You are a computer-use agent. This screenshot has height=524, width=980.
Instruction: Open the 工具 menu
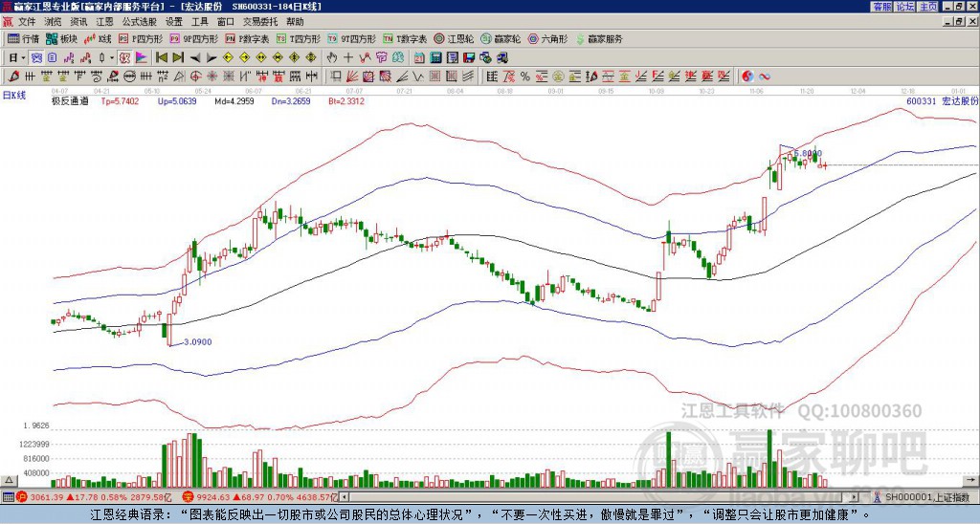[199, 22]
